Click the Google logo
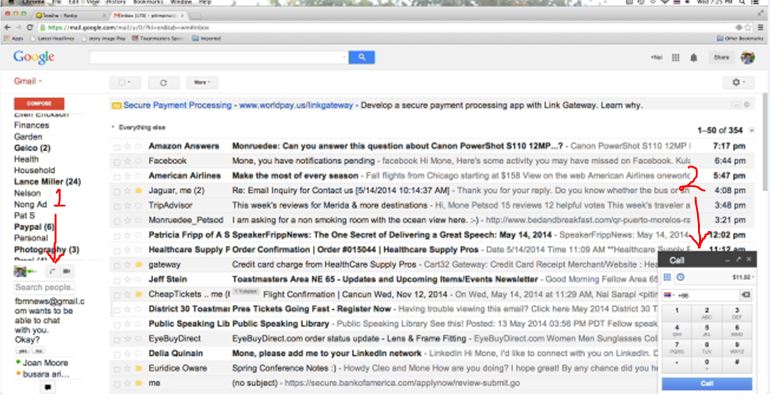The image size is (781, 399). coord(34,57)
